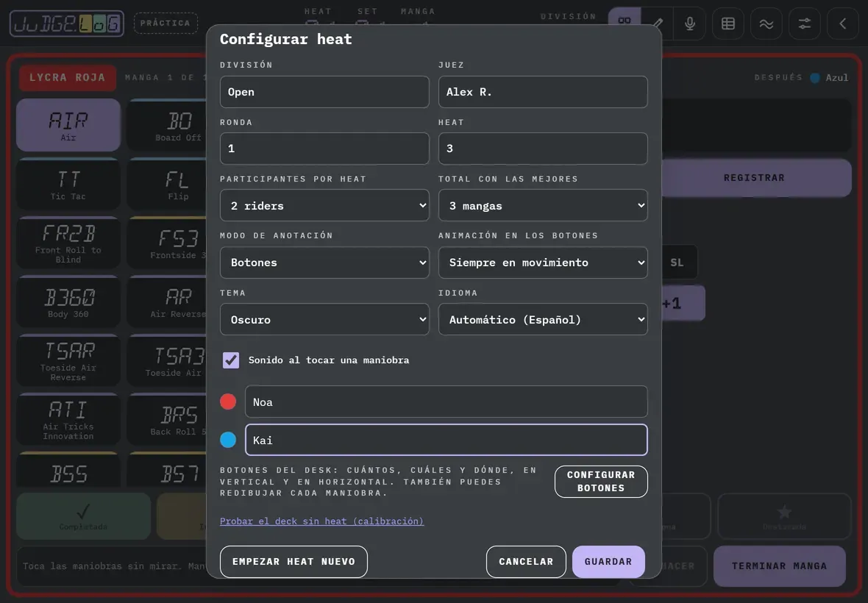Tap the B360 Body 360 trick button
This screenshot has width=868, height=603.
[x=68, y=302]
